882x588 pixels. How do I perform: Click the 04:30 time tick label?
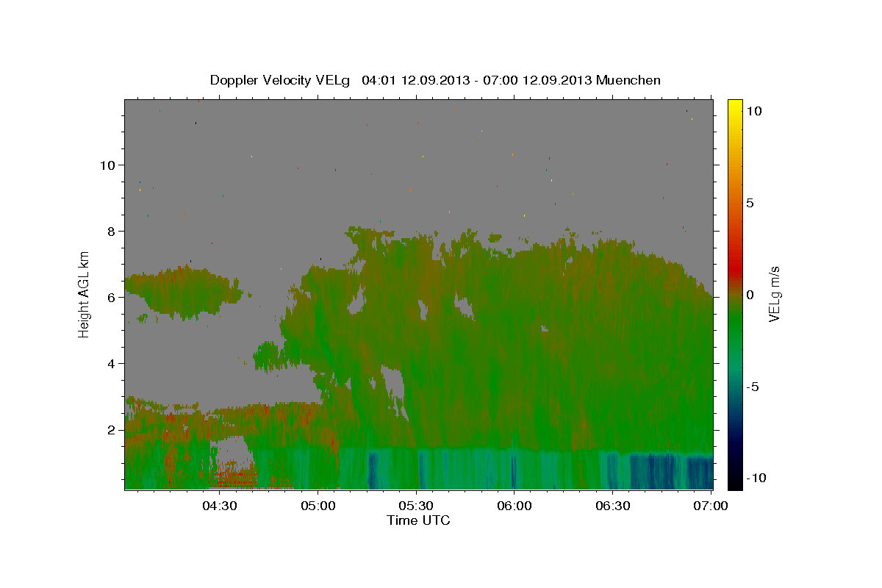pyautogui.click(x=220, y=506)
